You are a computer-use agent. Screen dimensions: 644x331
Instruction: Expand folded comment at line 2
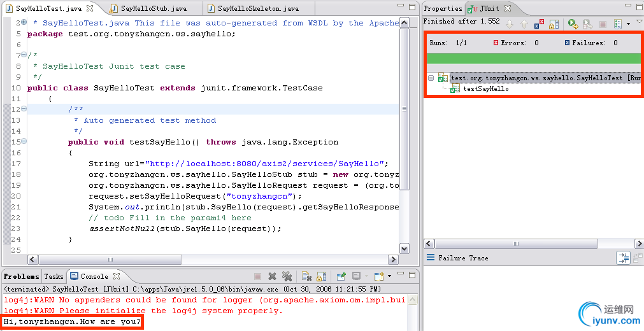(x=24, y=22)
